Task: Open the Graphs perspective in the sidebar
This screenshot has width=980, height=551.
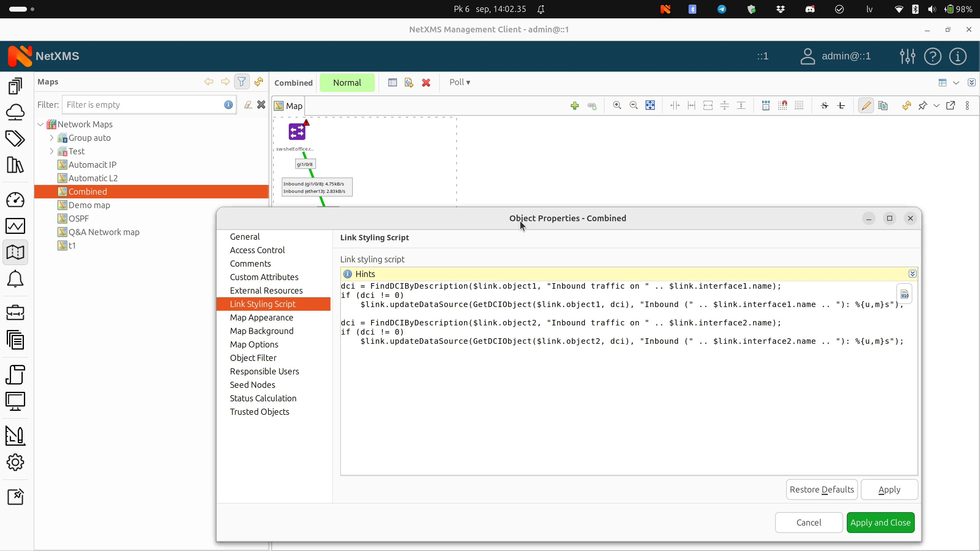Action: [15, 226]
